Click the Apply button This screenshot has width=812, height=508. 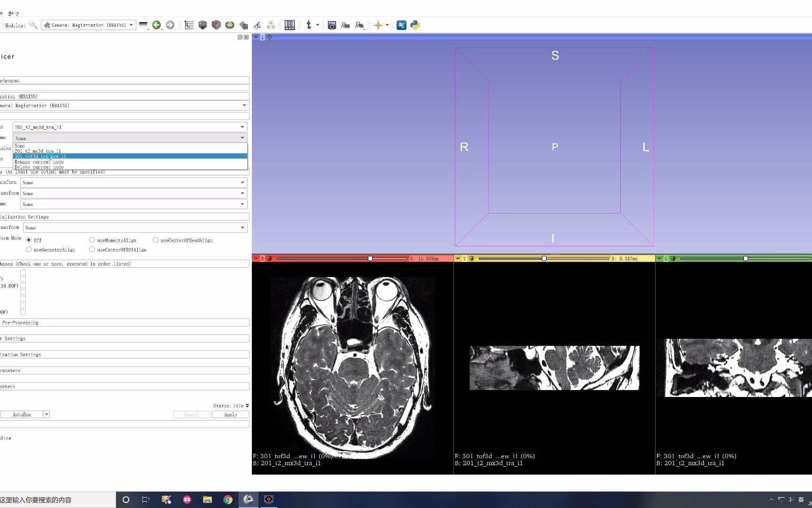pyautogui.click(x=230, y=414)
